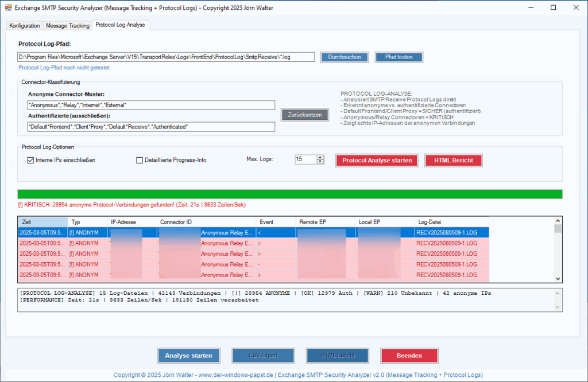This screenshot has height=382, width=588.
Task: Click the Analyse starten button at the bottom
Action: [x=188, y=355]
